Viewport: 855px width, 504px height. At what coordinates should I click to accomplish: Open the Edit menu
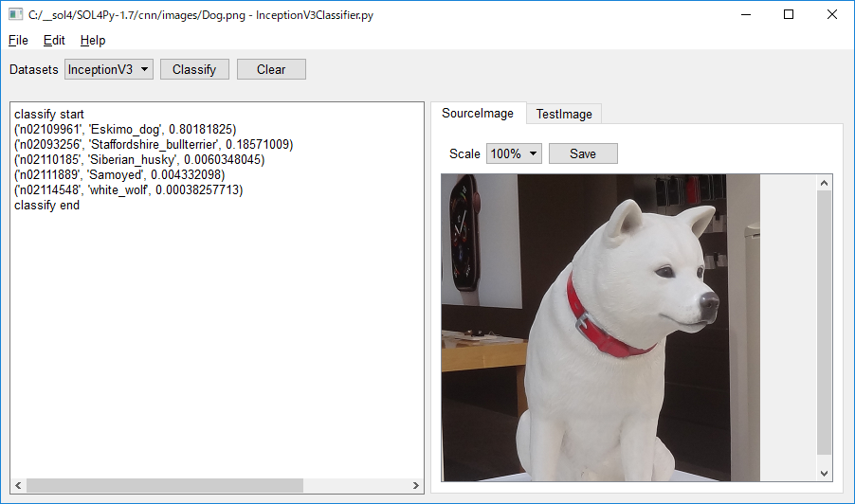coord(54,41)
